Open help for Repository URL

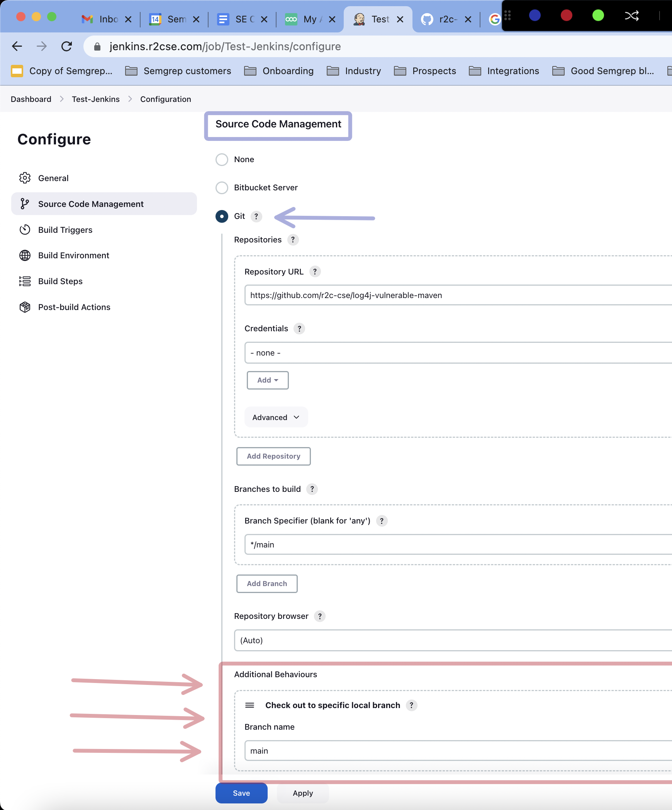tap(315, 272)
